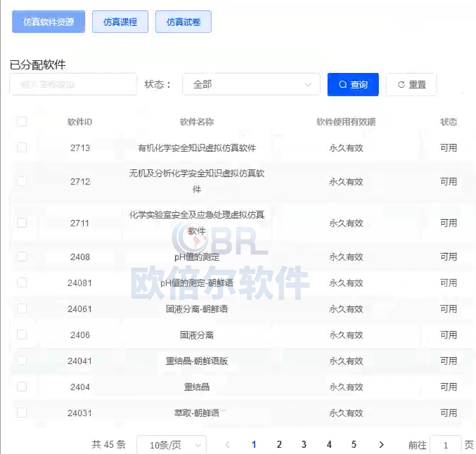Open the 10条/页 page size dropdown
476x454 pixels.
[171, 445]
